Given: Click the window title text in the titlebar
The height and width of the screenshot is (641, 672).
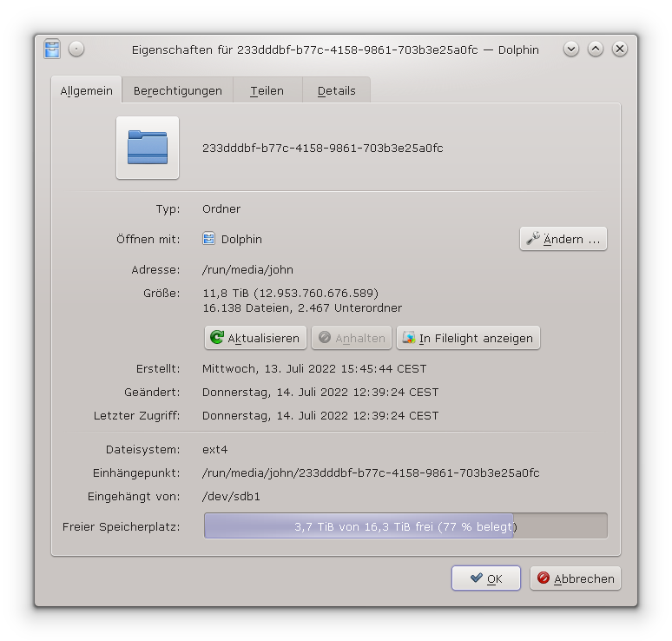Looking at the screenshot, I should (335, 50).
